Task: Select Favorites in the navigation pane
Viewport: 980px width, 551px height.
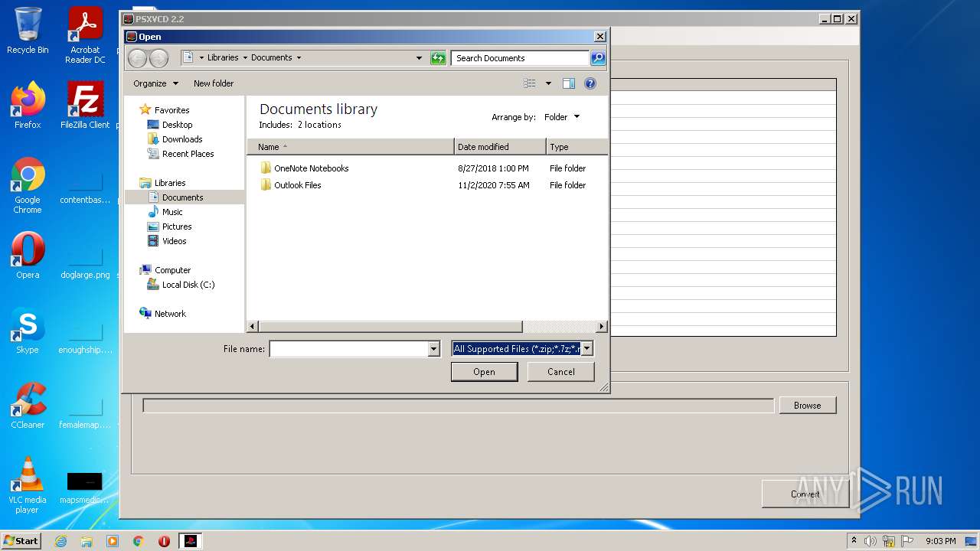Action: point(171,110)
